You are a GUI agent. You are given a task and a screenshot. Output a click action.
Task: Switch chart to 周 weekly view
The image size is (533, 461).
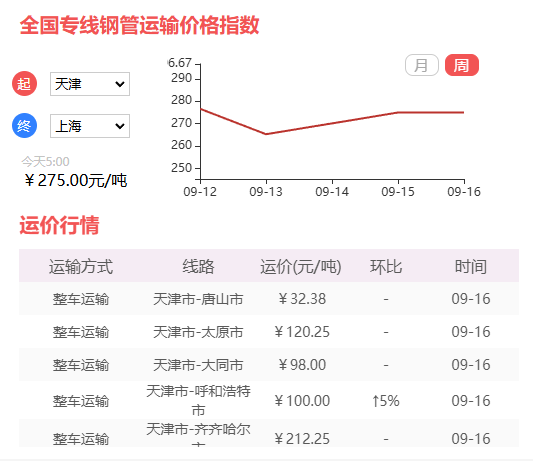tap(462, 65)
